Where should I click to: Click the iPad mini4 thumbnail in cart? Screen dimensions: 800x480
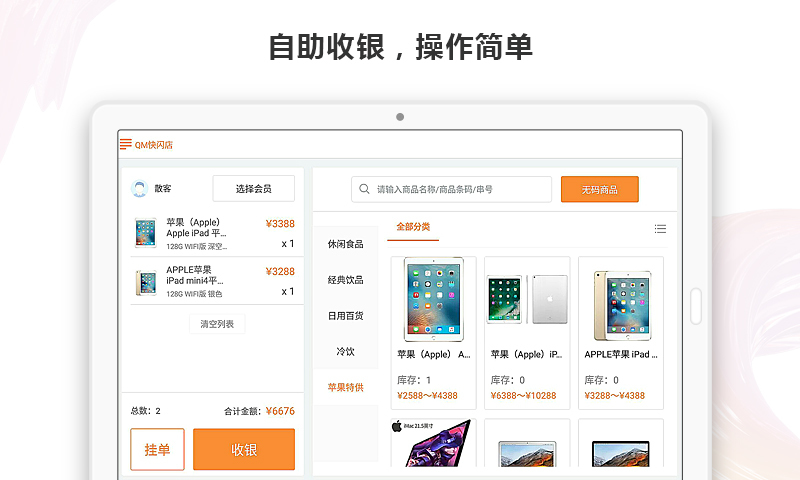point(146,282)
